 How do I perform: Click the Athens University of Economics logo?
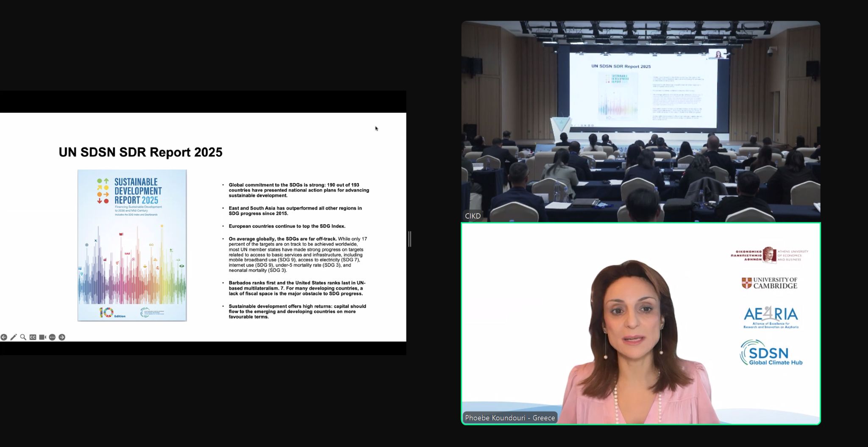click(x=769, y=255)
